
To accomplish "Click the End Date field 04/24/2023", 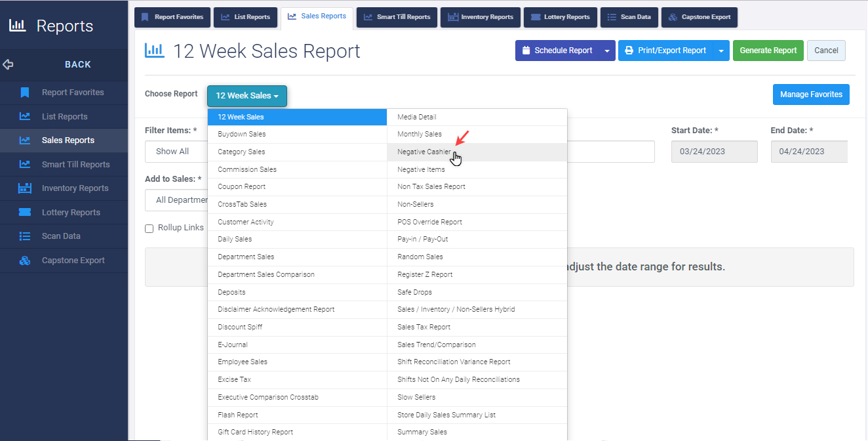I will (x=809, y=152).
